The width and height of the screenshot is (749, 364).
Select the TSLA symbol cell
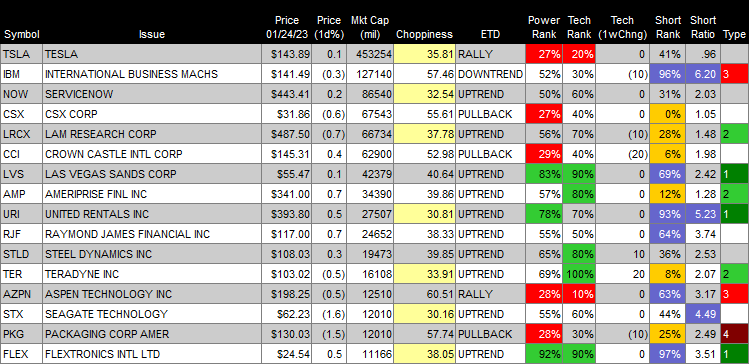pyautogui.click(x=21, y=54)
